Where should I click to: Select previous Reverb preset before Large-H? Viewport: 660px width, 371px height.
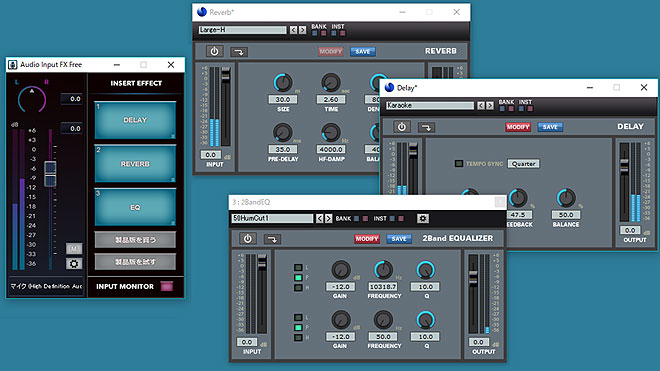(293, 30)
